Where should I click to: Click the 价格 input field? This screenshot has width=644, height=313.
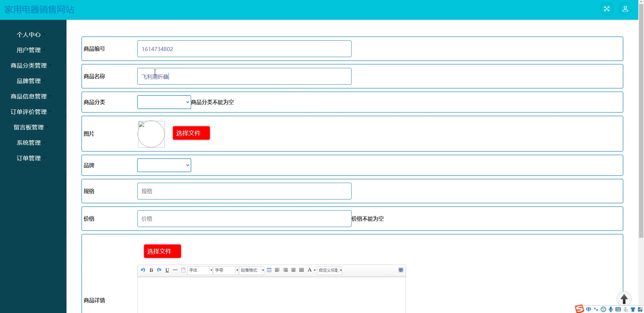click(244, 219)
